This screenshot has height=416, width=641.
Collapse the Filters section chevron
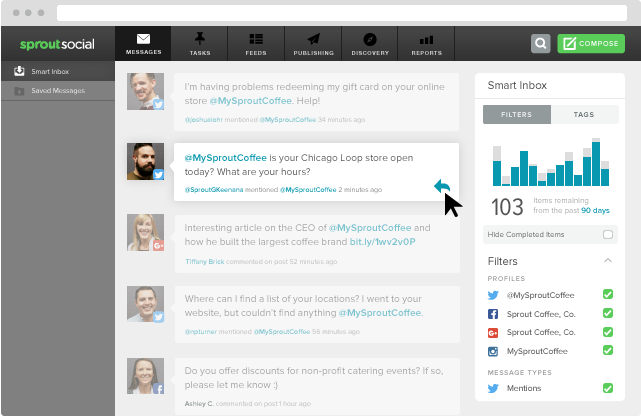(x=608, y=260)
